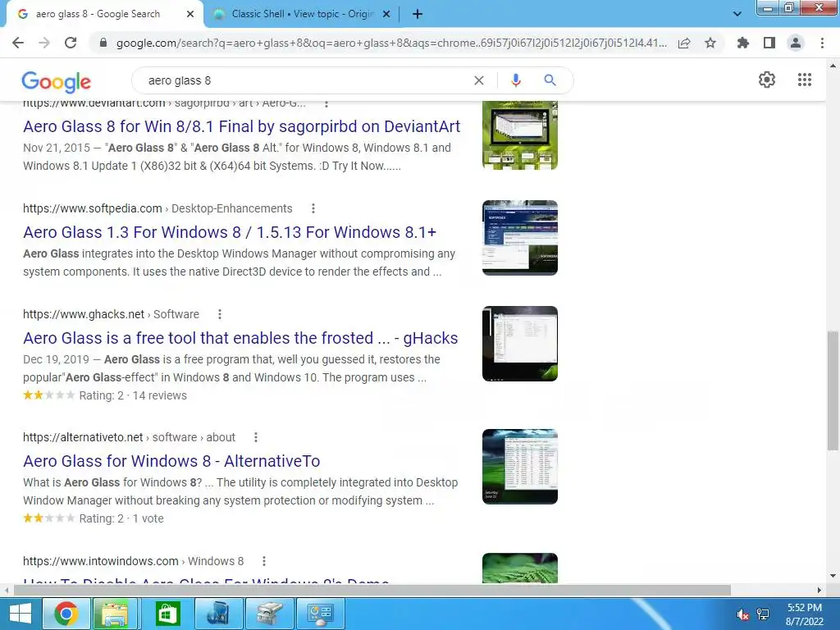Open Aero Glass for Windows 8 AlternativeTo link
This screenshot has height=630, width=840.
[171, 461]
